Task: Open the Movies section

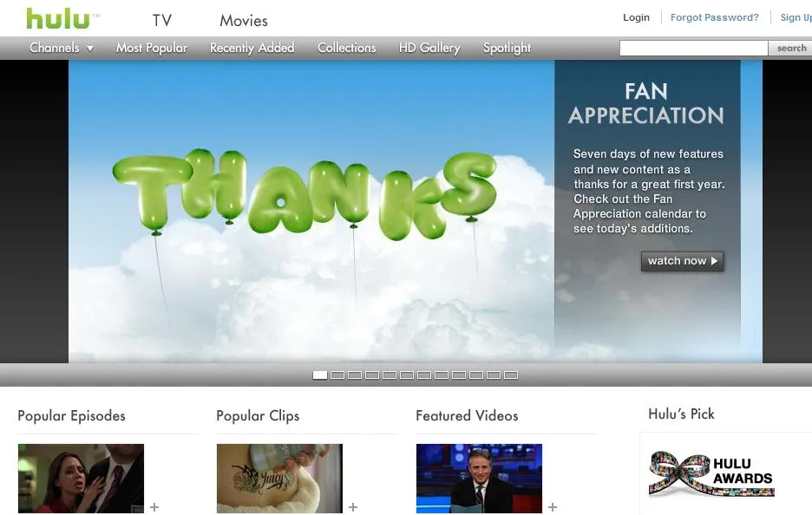Action: pos(244,20)
